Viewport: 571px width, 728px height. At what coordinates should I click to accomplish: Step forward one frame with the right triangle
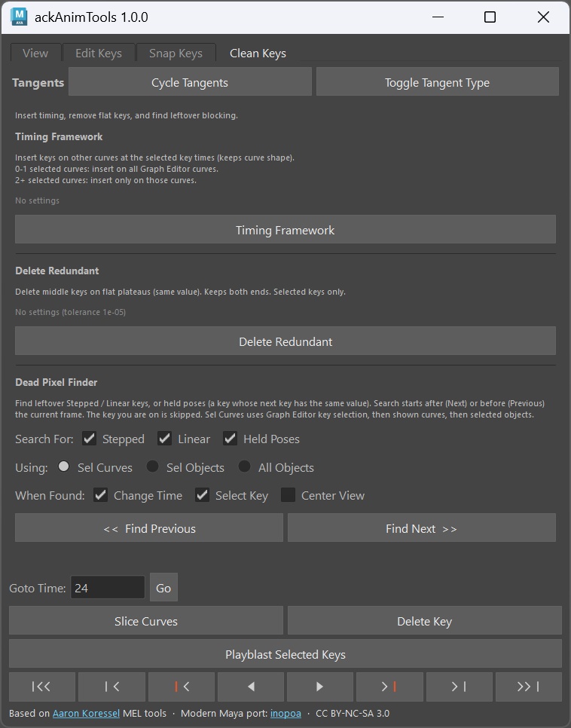[x=320, y=687]
